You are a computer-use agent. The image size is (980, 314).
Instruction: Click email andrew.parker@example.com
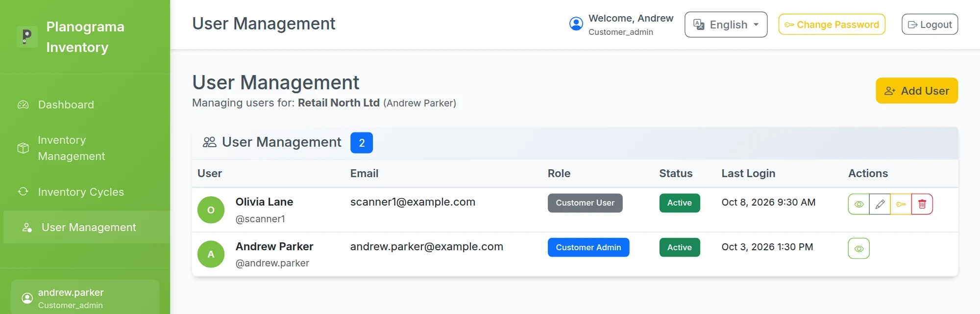[426, 247]
